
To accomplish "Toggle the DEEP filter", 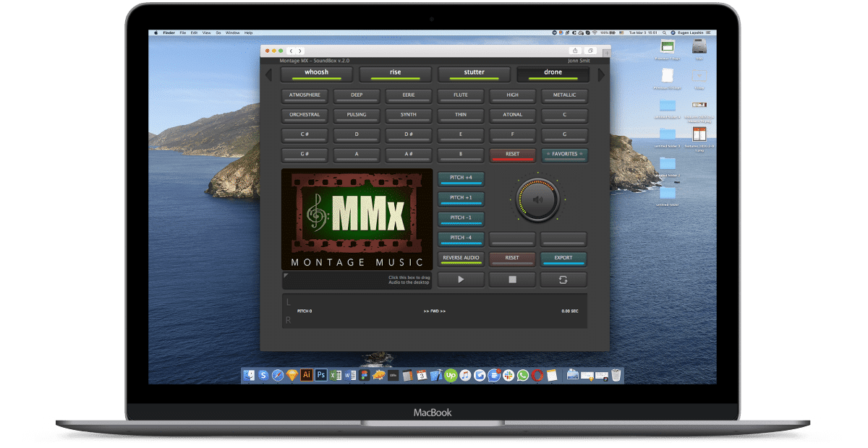I will (357, 95).
